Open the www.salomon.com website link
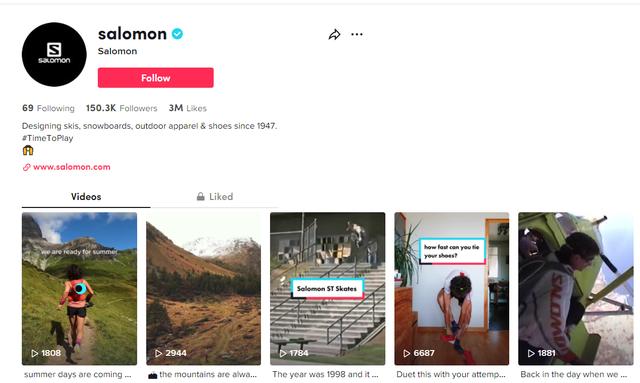This screenshot has width=640, height=383. [72, 167]
